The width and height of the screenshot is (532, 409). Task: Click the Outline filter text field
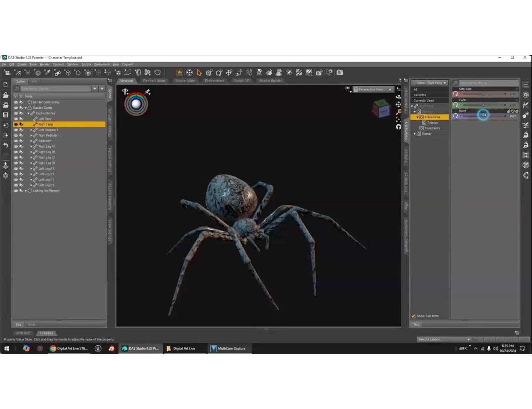[x=56, y=89]
